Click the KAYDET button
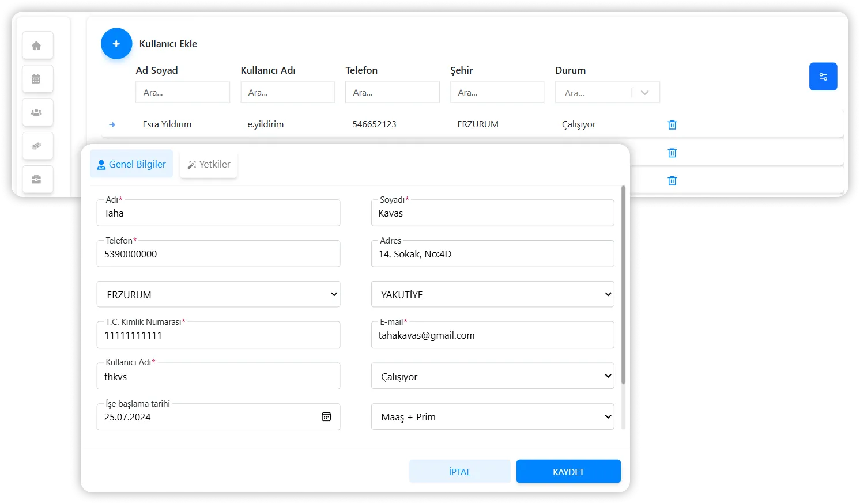The width and height of the screenshot is (860, 504). click(568, 472)
